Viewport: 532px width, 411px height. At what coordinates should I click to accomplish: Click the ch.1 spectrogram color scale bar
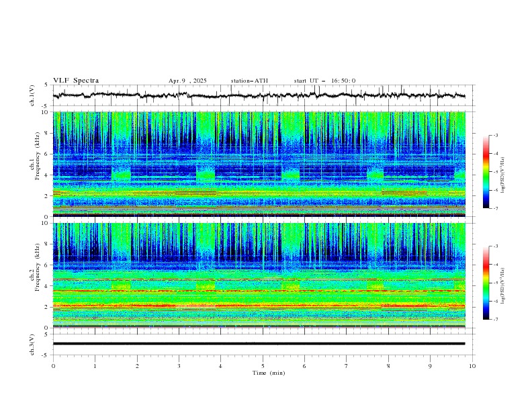486,171
